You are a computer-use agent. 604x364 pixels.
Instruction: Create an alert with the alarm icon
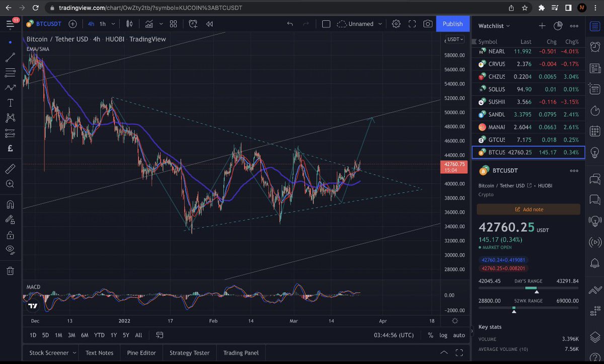[x=194, y=24]
